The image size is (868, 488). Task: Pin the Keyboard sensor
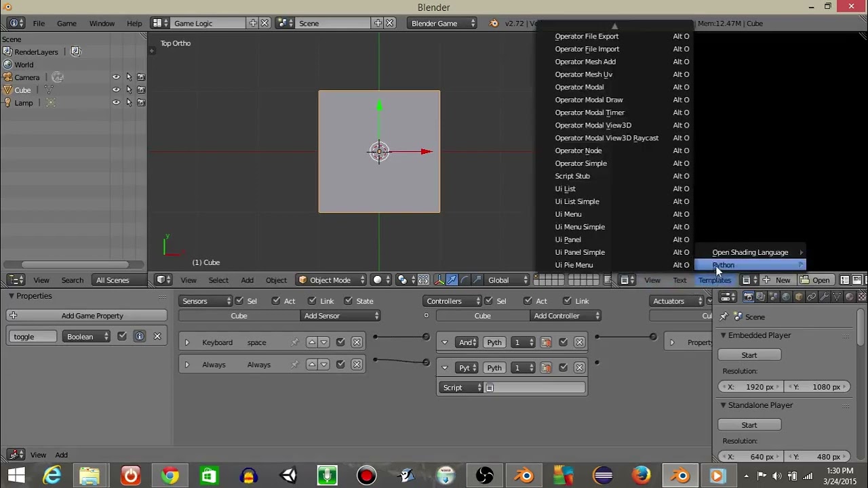coord(294,342)
